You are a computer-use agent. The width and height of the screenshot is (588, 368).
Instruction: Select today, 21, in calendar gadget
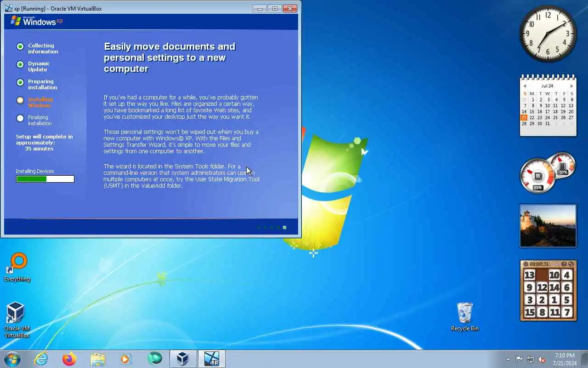pyautogui.click(x=524, y=117)
